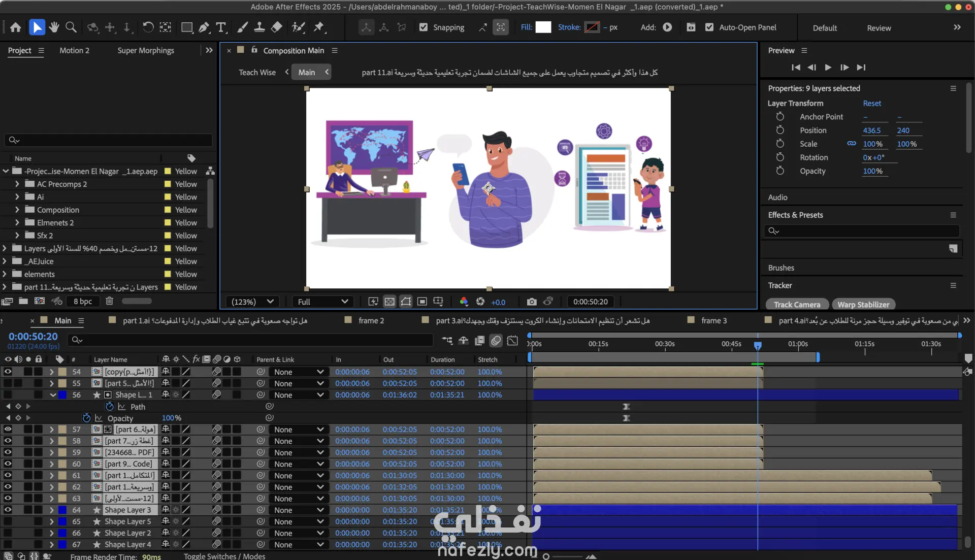Open the viewer magnification 123% dropdown

pos(253,302)
